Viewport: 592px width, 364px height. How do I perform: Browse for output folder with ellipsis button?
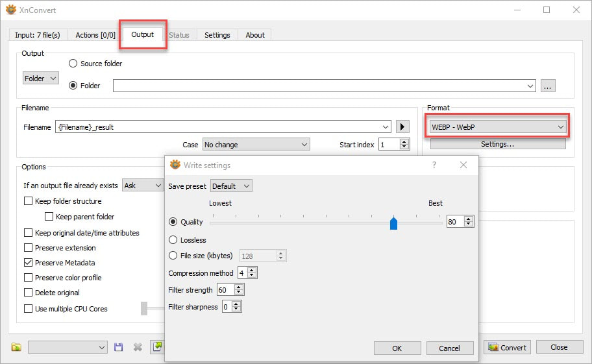coord(548,86)
